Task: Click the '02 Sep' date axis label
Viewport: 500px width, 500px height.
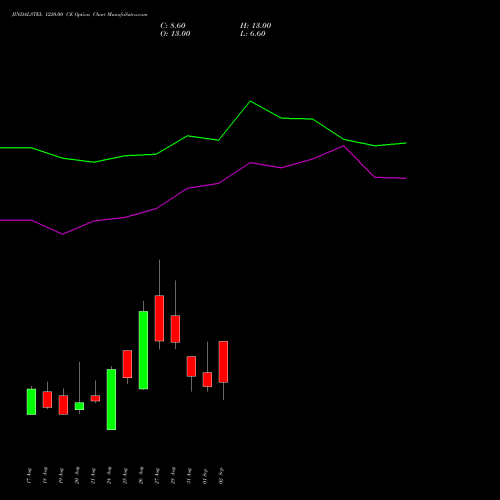Action: click(x=221, y=476)
